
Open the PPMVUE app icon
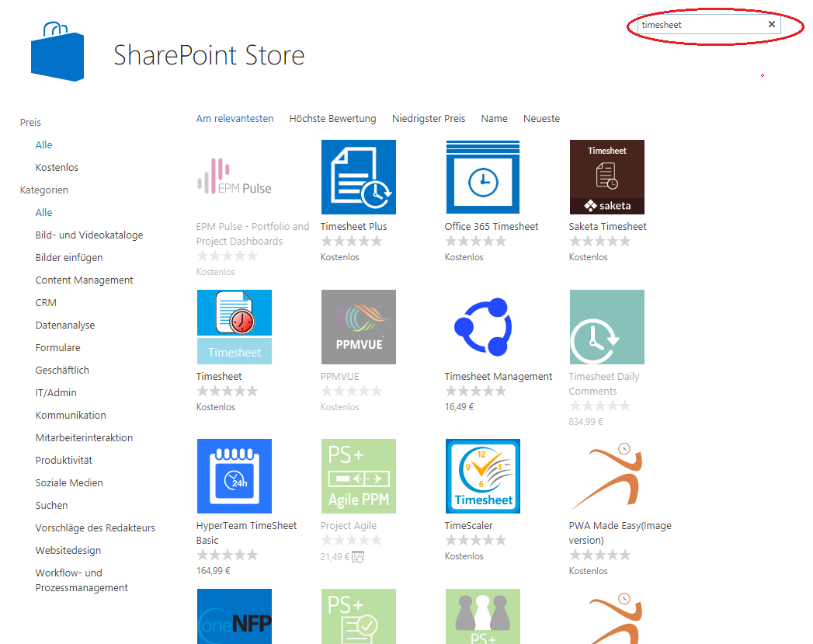point(359,327)
